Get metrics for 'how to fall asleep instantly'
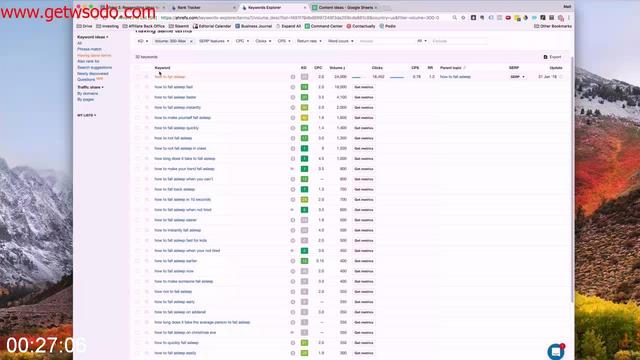 click(x=364, y=107)
